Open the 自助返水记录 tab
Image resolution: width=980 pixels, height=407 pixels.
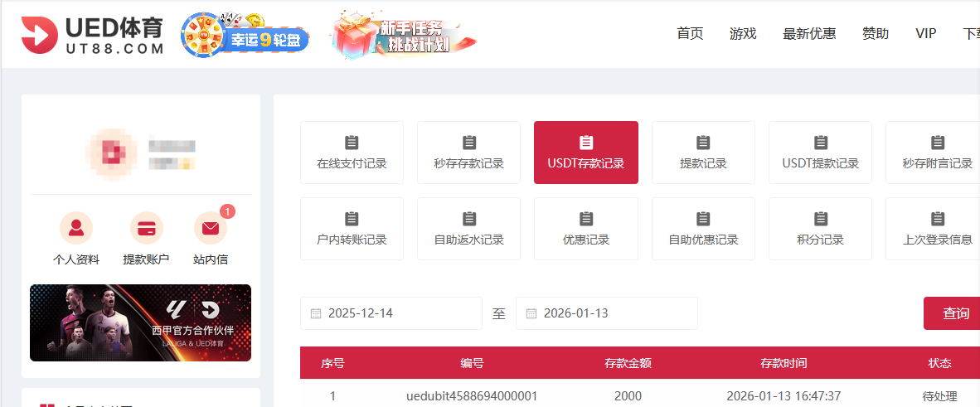pyautogui.click(x=468, y=229)
